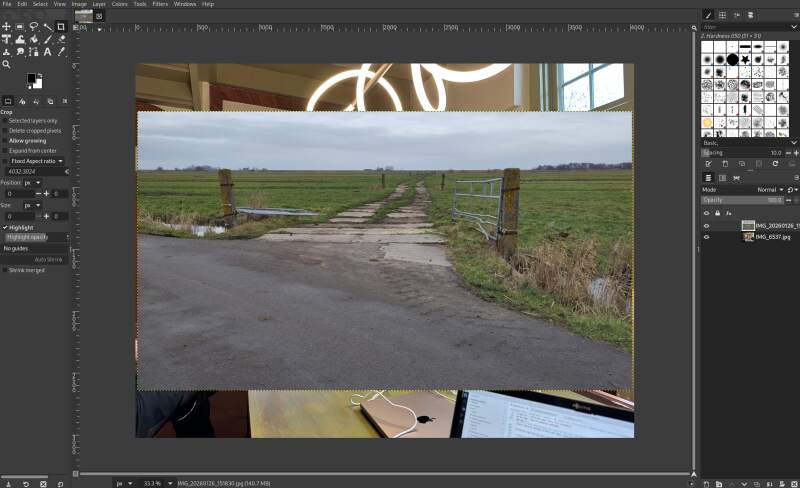Select the Text tool

[x=47, y=52]
